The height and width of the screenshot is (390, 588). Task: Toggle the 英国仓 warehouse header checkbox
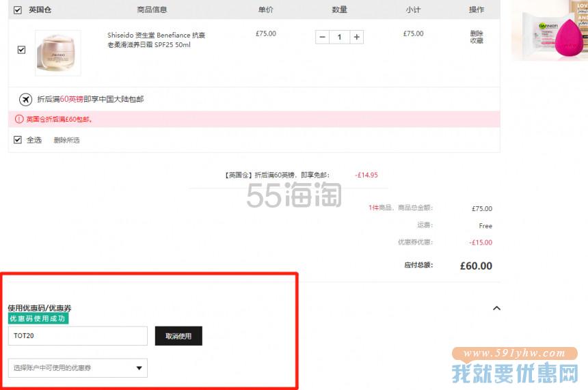pos(18,10)
